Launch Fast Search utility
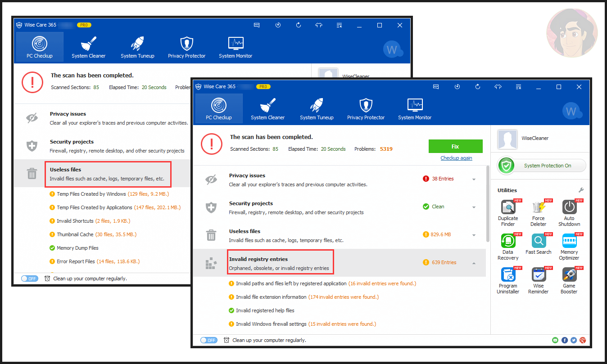 click(539, 244)
